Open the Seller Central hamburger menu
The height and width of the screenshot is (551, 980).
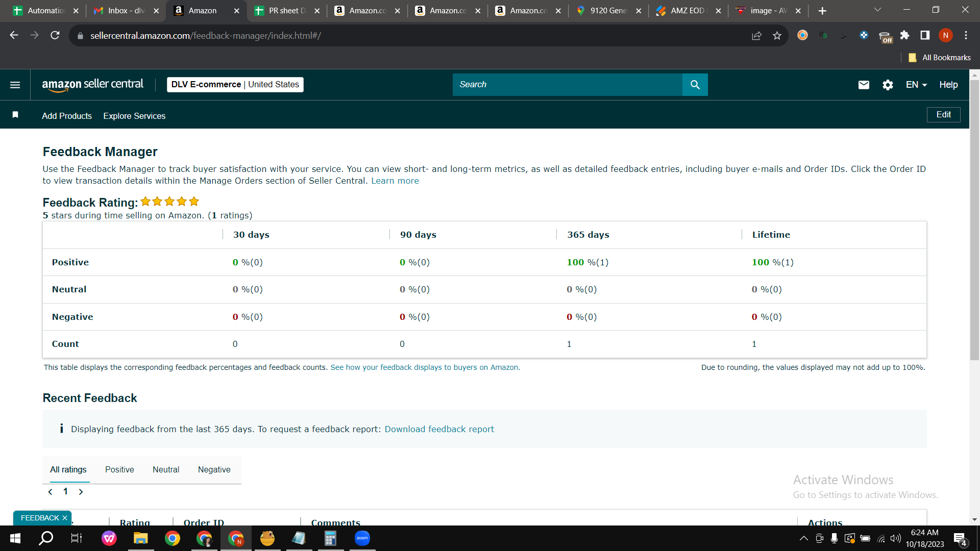[15, 85]
